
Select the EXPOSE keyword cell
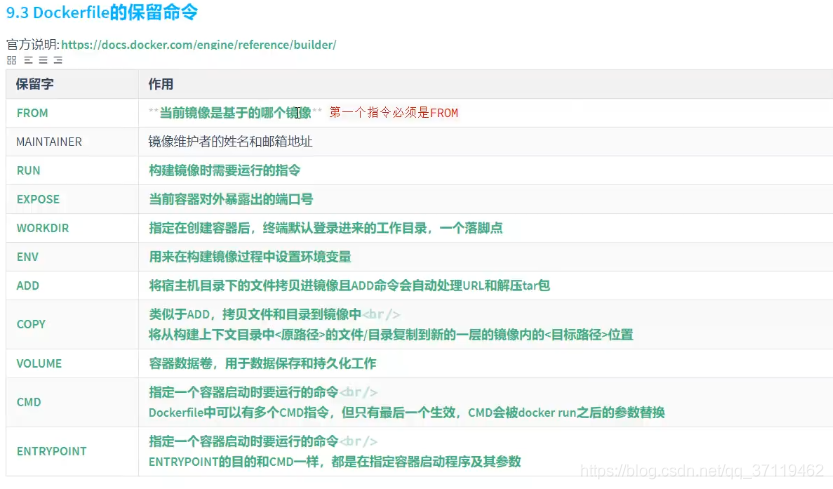(72, 199)
